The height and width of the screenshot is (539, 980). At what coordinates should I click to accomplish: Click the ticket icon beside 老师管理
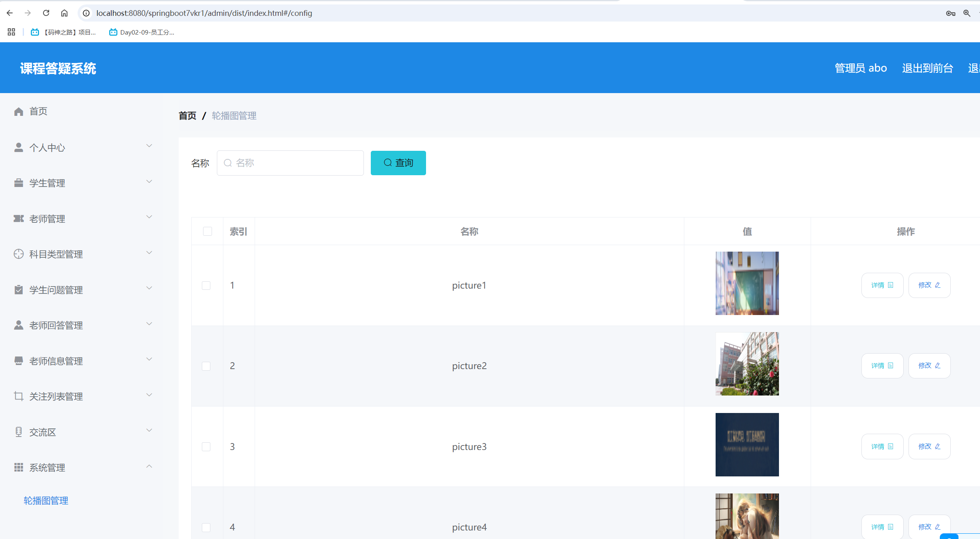(x=19, y=219)
